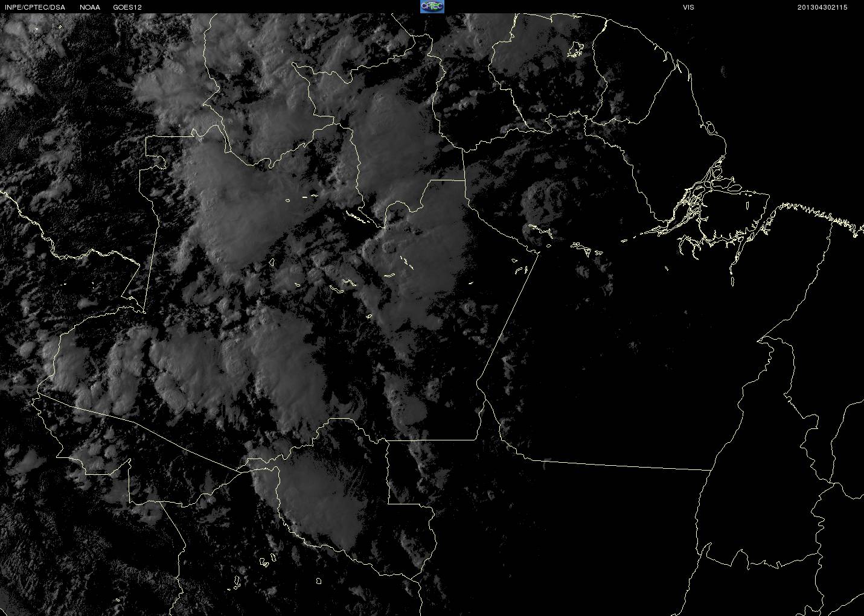Click the 201304302115 timestamp
The width and height of the screenshot is (864, 616).
(822, 7)
